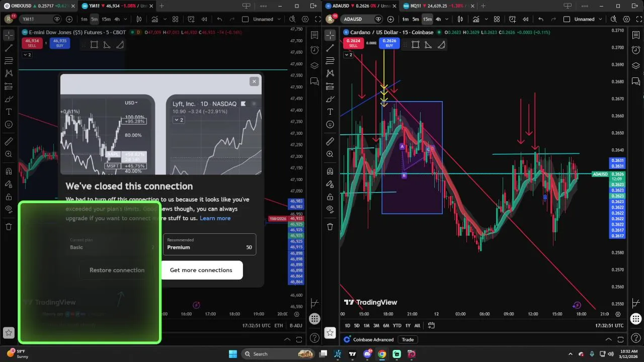Image resolution: width=644 pixels, height=362 pixels.
Task: Open Windows taskbar Search box
Action: click(278, 354)
